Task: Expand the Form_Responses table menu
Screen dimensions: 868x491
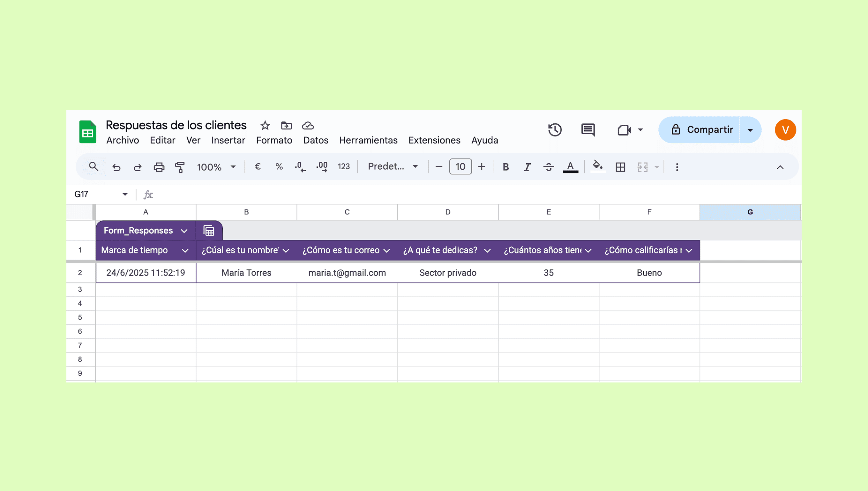Action: click(184, 231)
